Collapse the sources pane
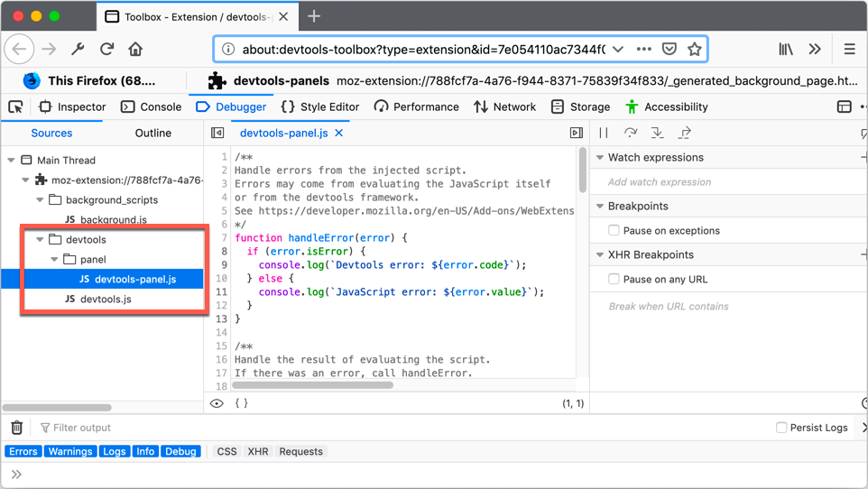Image resolution: width=868 pixels, height=489 pixels. click(217, 133)
